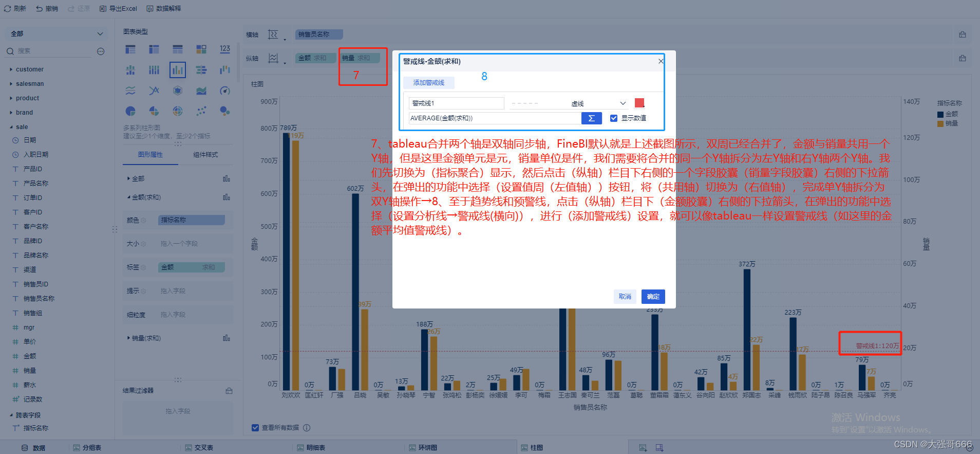Select the 123 KPI indicator chart type

(x=225, y=49)
